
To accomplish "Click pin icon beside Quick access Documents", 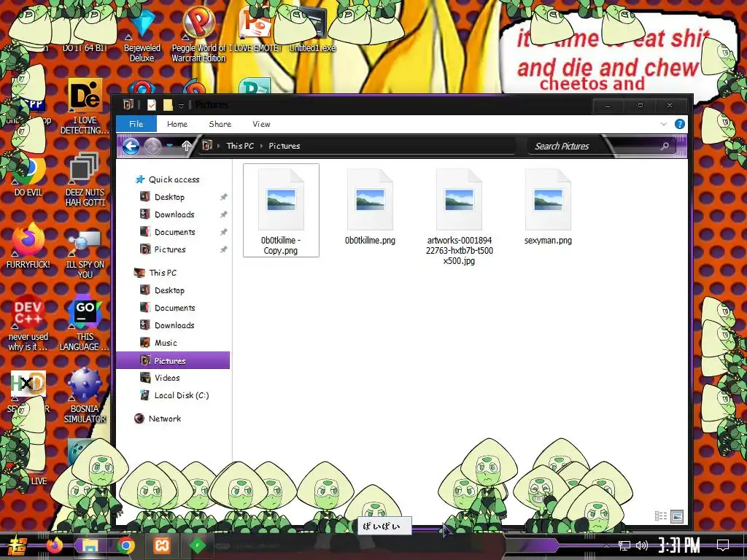I will (x=223, y=233).
